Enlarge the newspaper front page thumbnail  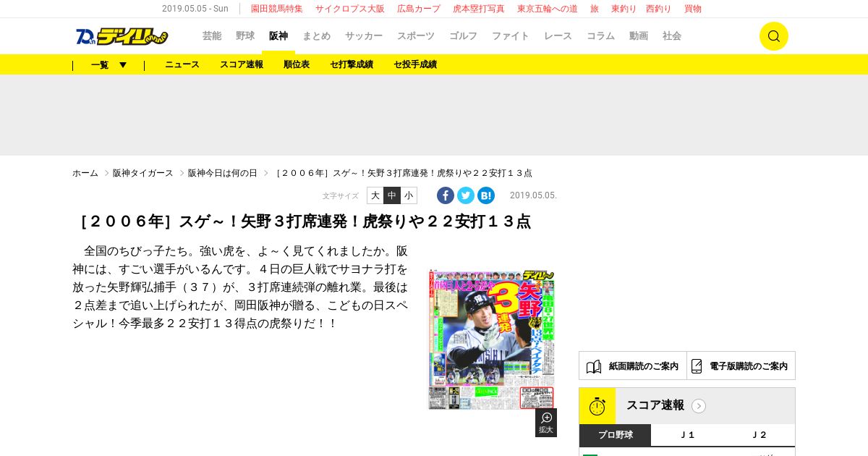(x=491, y=339)
